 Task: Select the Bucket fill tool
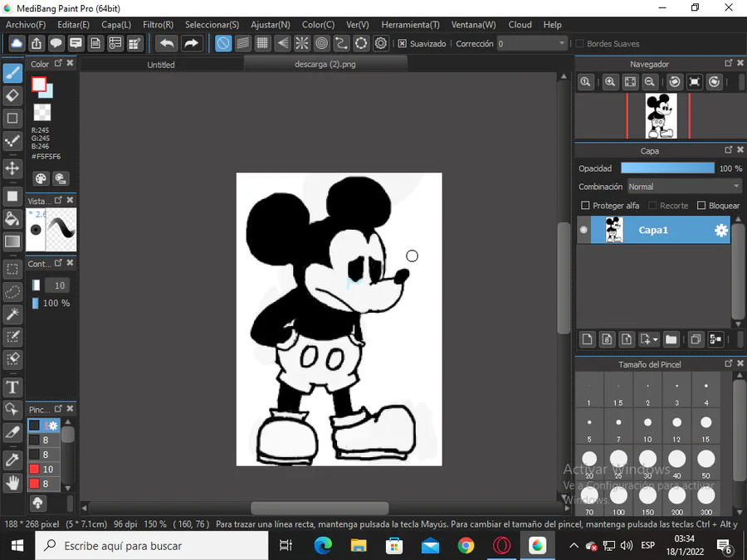point(12,219)
